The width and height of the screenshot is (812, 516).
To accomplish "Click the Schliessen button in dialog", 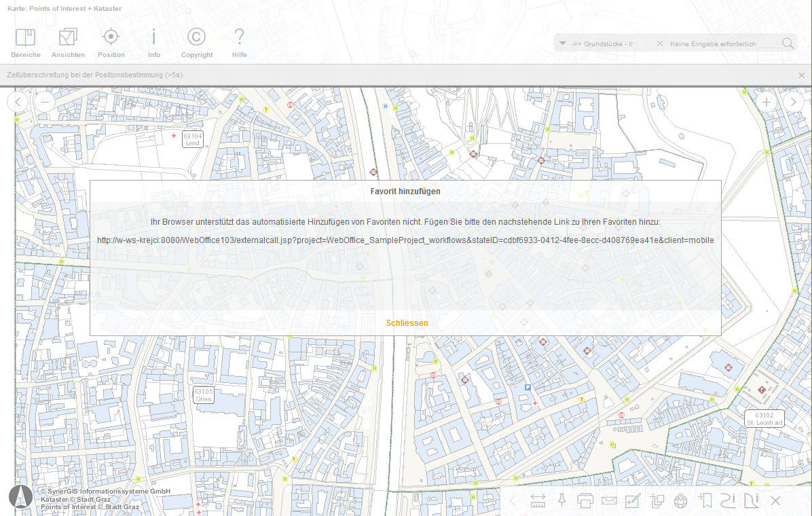I will [407, 323].
